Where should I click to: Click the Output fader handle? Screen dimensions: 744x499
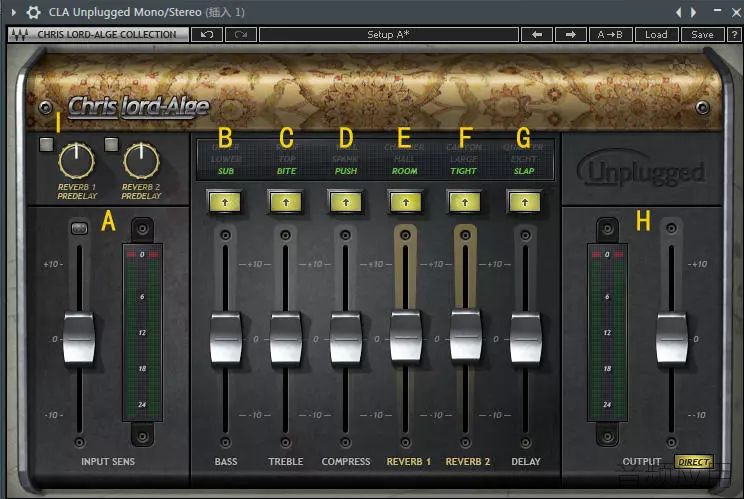tap(671, 338)
